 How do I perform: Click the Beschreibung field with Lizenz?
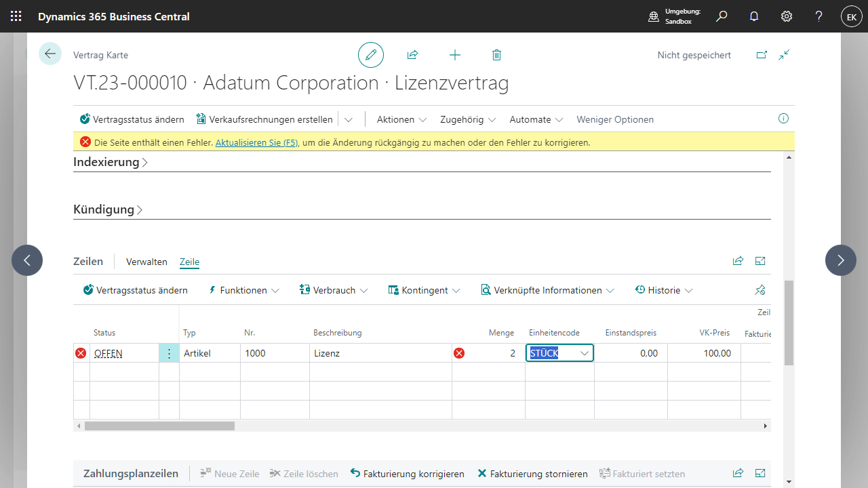click(380, 353)
